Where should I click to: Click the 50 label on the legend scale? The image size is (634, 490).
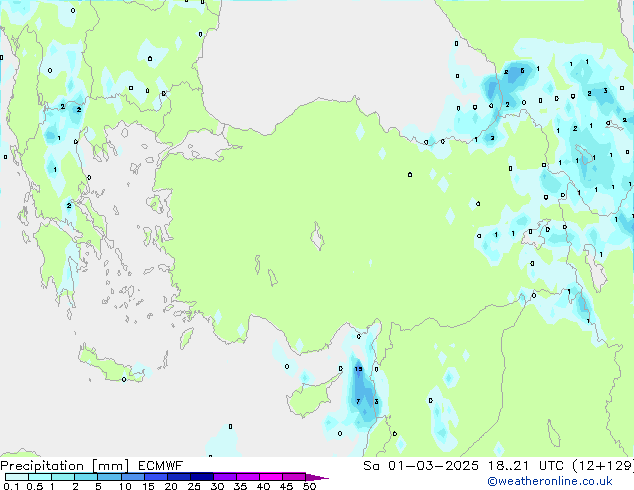pyautogui.click(x=309, y=486)
